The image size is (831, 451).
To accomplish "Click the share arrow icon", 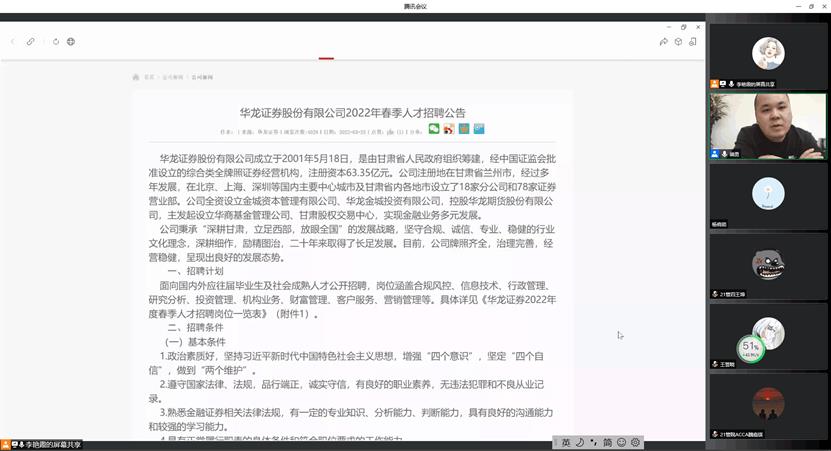I will 663,42.
